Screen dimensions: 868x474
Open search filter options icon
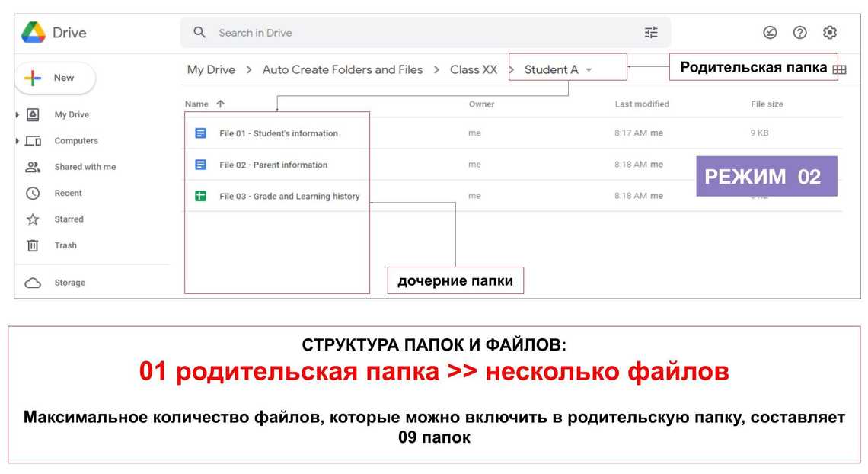tap(651, 33)
